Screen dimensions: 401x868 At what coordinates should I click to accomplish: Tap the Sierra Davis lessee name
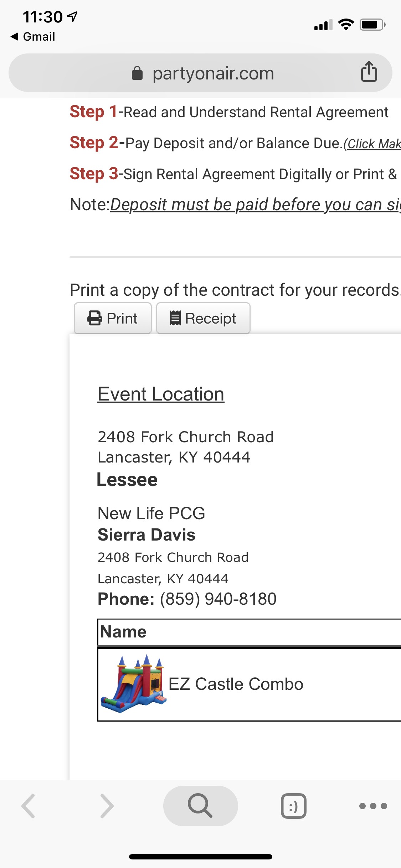pyautogui.click(x=146, y=535)
